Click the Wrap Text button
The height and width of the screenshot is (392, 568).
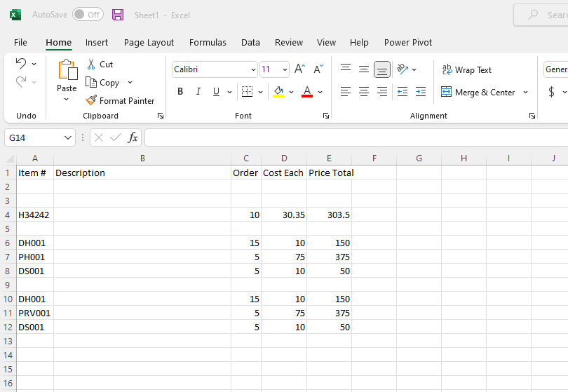[467, 69]
